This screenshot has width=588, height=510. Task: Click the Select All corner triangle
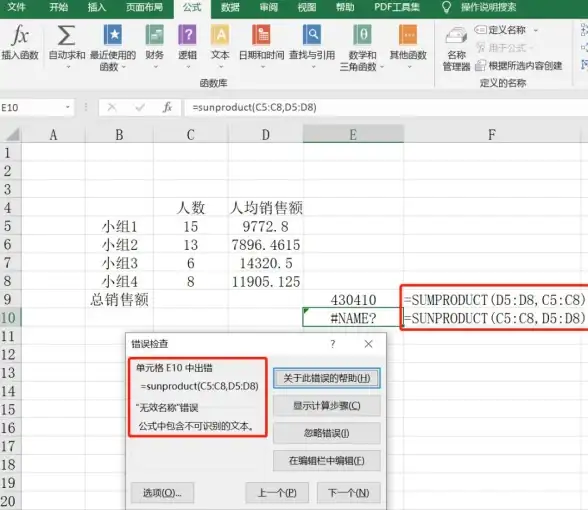13,134
